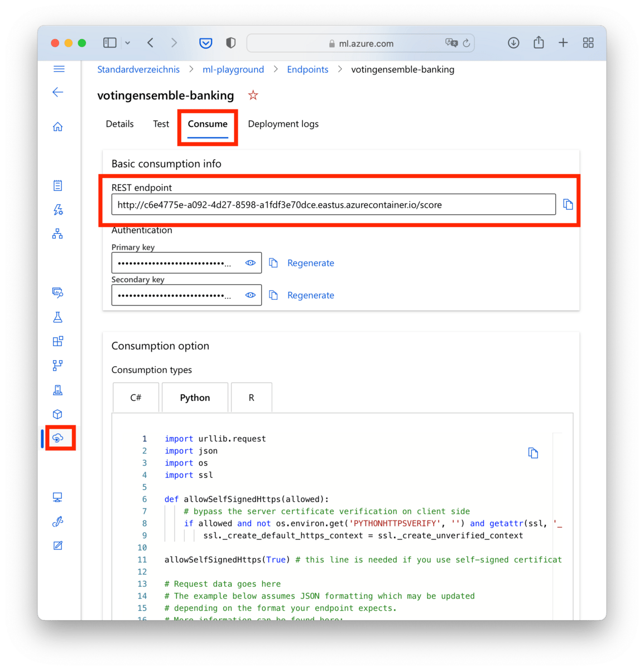The height and width of the screenshot is (670, 644).
Task: Click code line 'import urllib.request'
Action: (x=215, y=439)
